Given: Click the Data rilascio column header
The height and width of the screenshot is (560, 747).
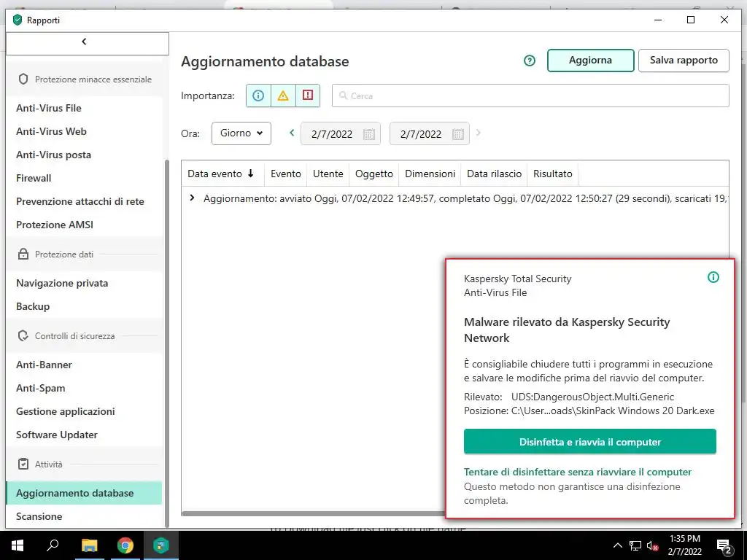Looking at the screenshot, I should click(494, 174).
